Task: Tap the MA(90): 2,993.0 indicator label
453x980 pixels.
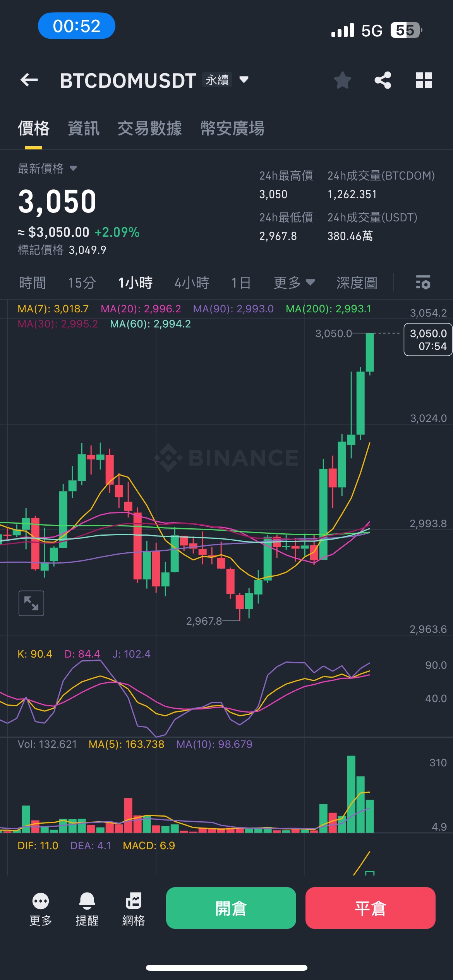Action: tap(233, 309)
